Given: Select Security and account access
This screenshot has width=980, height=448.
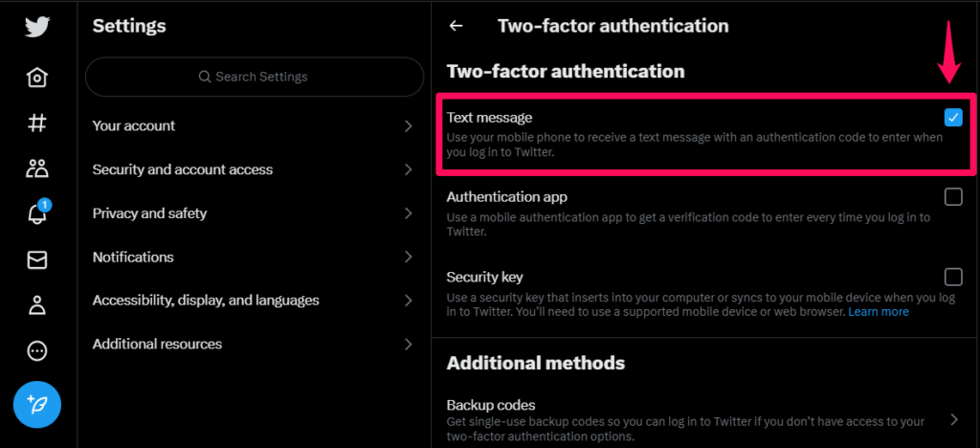Looking at the screenshot, I should pyautogui.click(x=255, y=169).
